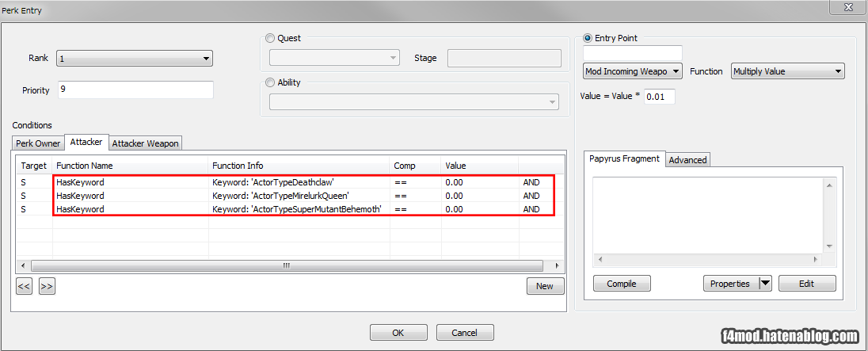Open the Ability combo box

414,102
